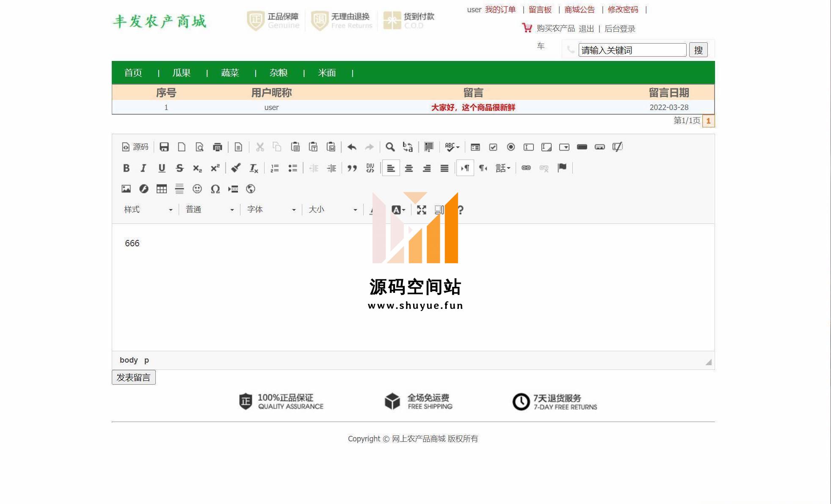
Task: Toggle Italic formatting
Action: click(x=144, y=168)
